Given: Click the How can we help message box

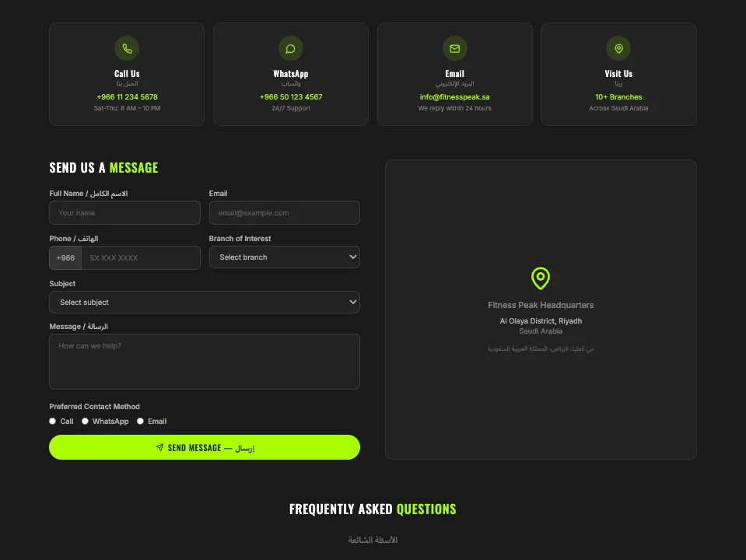Looking at the screenshot, I should 205,362.
